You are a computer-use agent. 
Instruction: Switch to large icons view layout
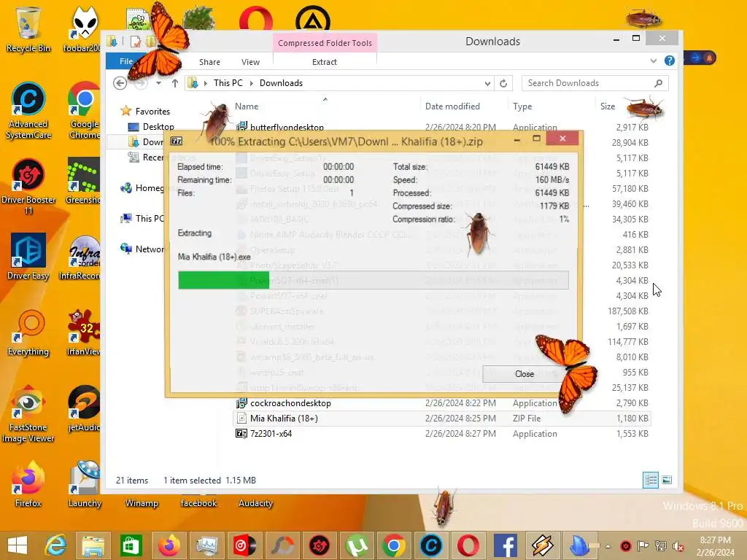(x=667, y=480)
